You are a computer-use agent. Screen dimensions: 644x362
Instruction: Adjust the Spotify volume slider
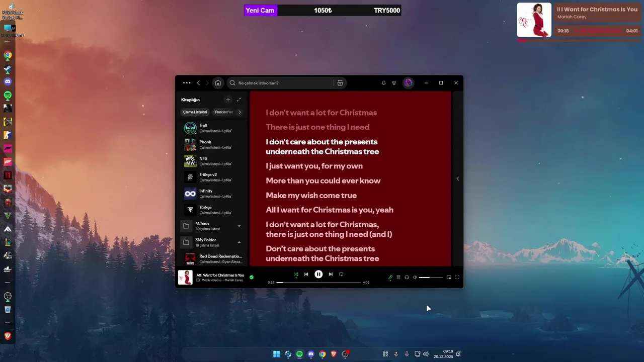pos(431,278)
